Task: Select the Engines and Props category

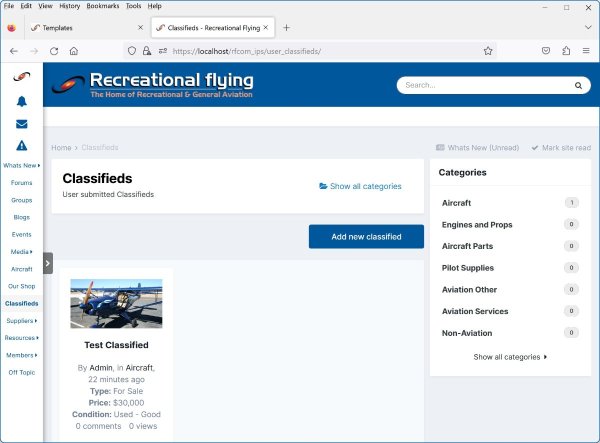Action: click(477, 225)
